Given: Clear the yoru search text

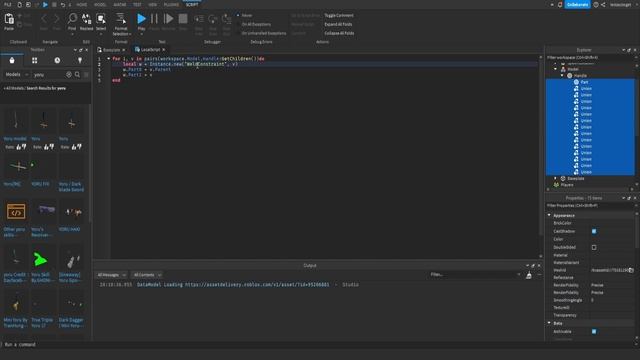Looking at the screenshot, I should (x=69, y=75).
